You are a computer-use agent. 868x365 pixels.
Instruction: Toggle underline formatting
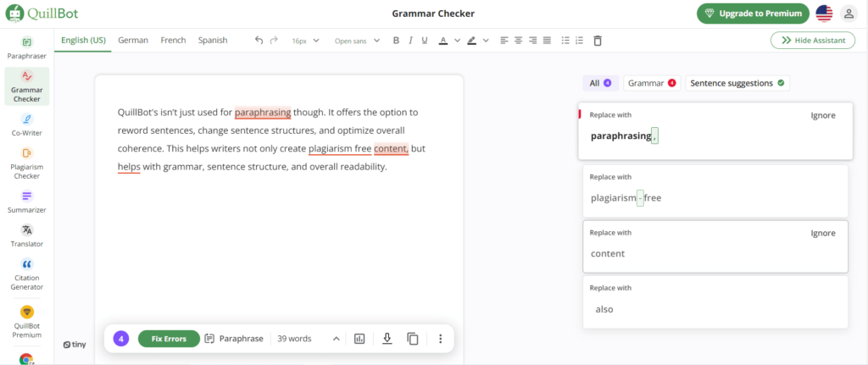click(x=425, y=41)
